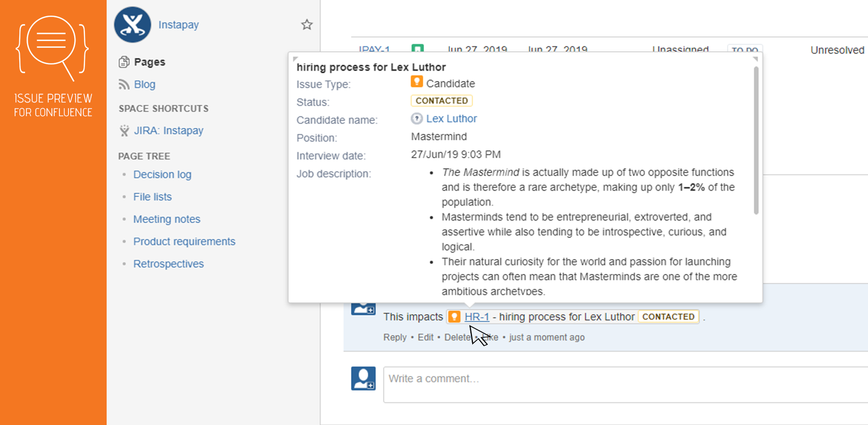Screen dimensions: 868x425
Task: Click Delete under the comment
Action: point(457,337)
